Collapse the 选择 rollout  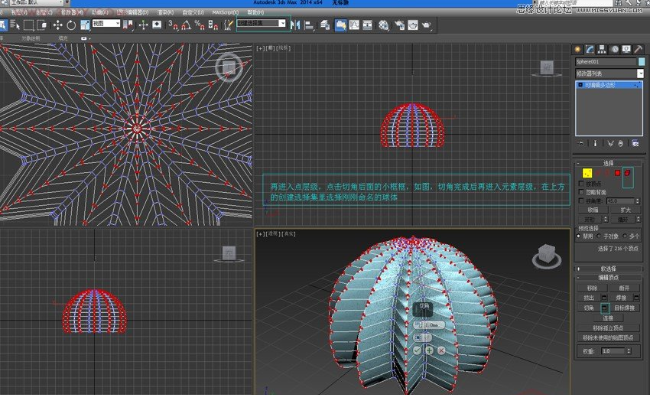609,163
